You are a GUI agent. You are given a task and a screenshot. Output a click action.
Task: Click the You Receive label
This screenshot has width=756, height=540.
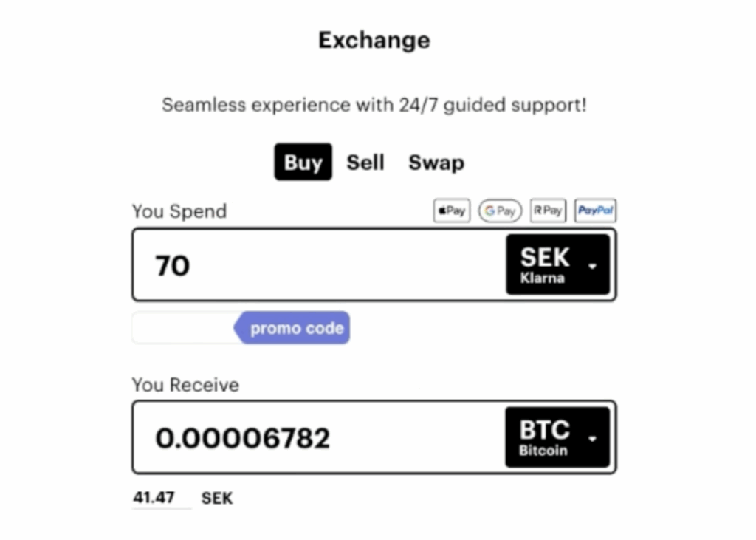coord(185,385)
